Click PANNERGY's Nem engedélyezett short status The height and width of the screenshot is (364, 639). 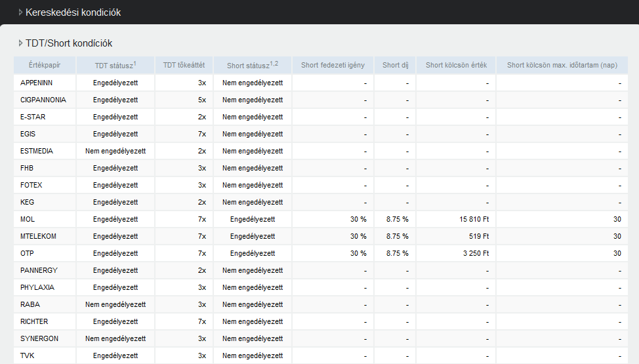[x=253, y=271]
